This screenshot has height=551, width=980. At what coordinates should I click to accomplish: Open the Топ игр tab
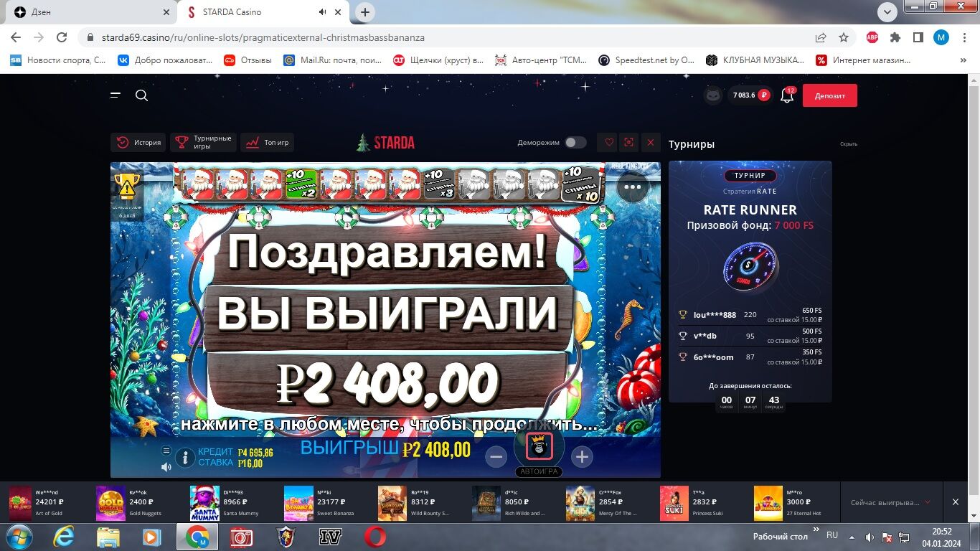267,143
